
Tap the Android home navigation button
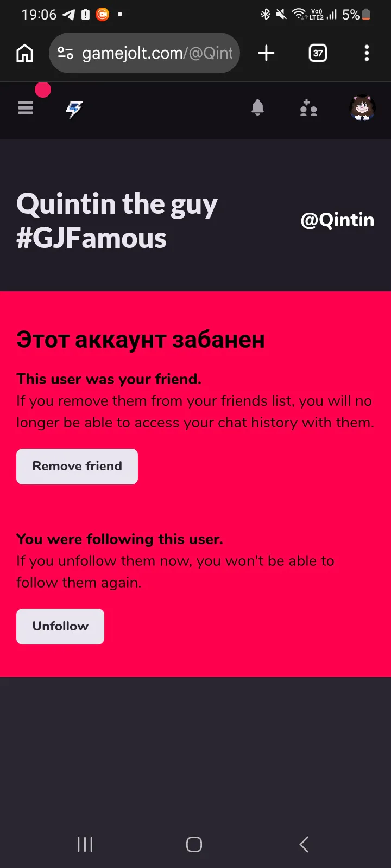pos(194,844)
